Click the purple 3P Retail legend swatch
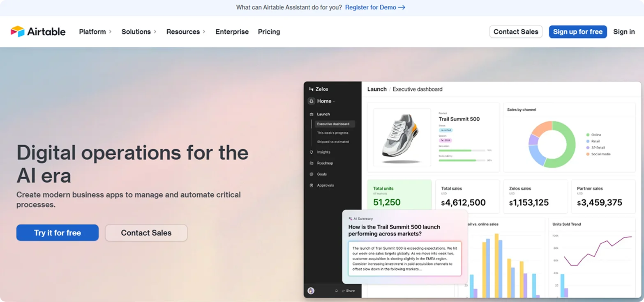The image size is (644, 302). pos(588,147)
